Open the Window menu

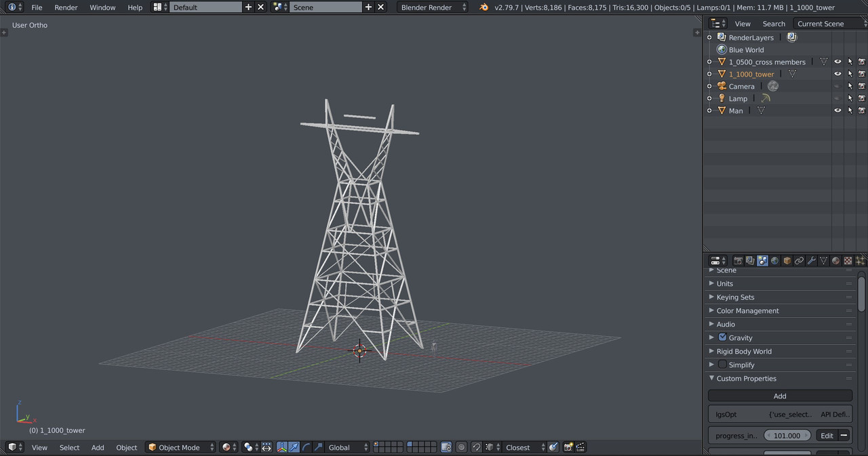pos(102,7)
